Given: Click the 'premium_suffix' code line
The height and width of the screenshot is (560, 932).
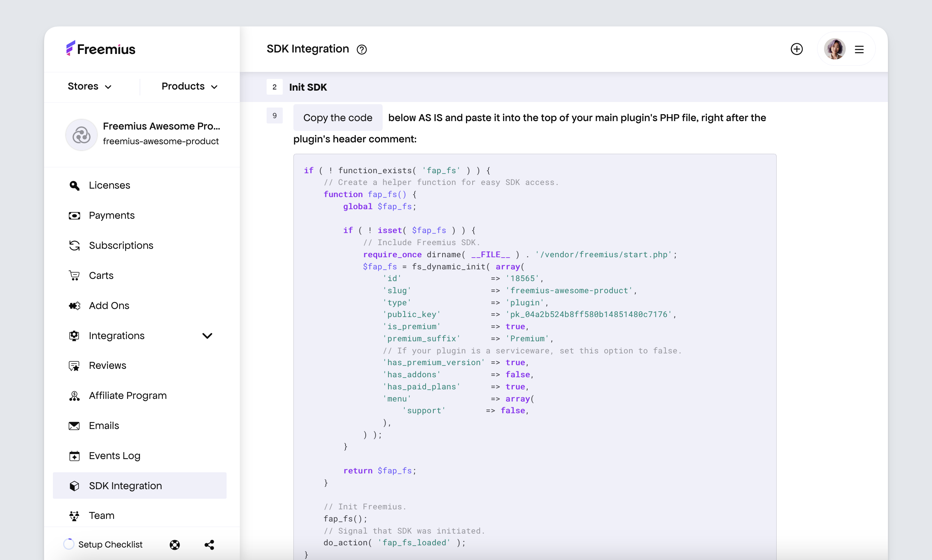Looking at the screenshot, I should [x=468, y=338].
